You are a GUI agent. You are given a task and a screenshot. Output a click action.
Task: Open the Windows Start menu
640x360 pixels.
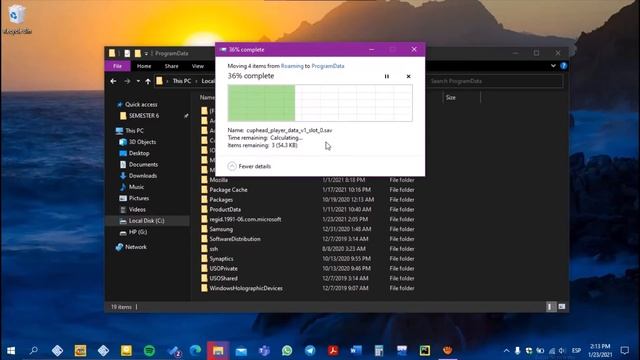[11, 350]
